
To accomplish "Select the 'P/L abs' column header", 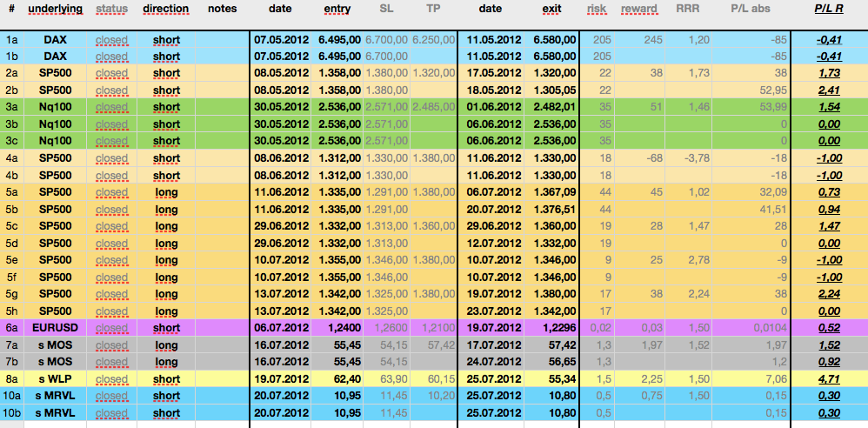I will (749, 10).
